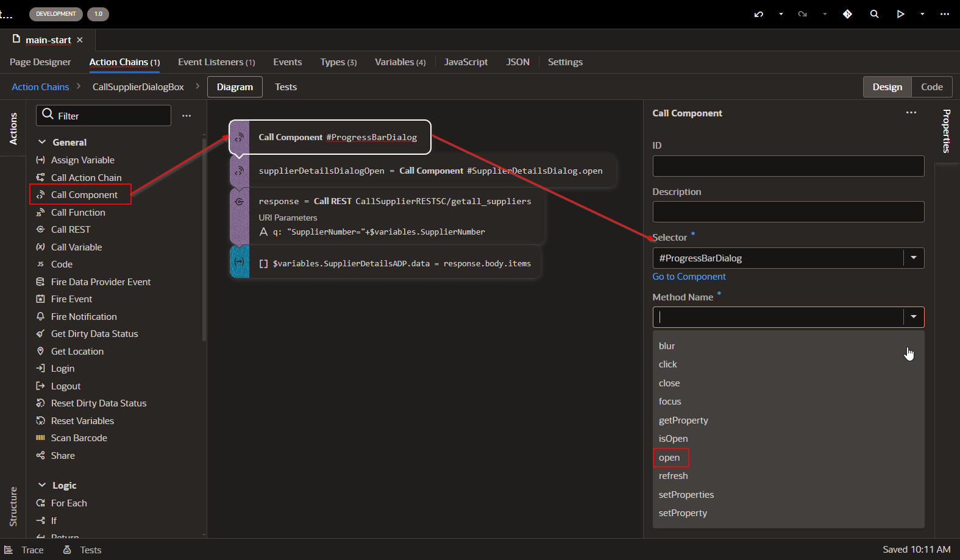The width and height of the screenshot is (960, 560).
Task: Open actions palette options menu (three dots)
Action: [187, 116]
